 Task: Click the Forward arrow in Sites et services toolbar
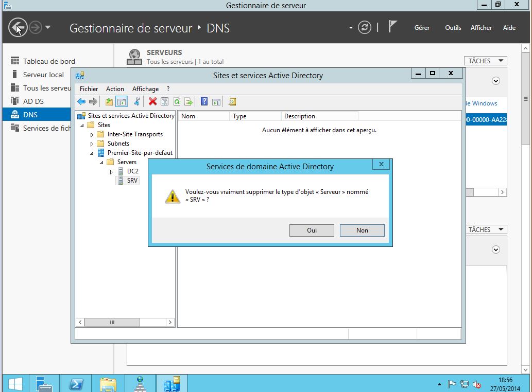click(93, 102)
